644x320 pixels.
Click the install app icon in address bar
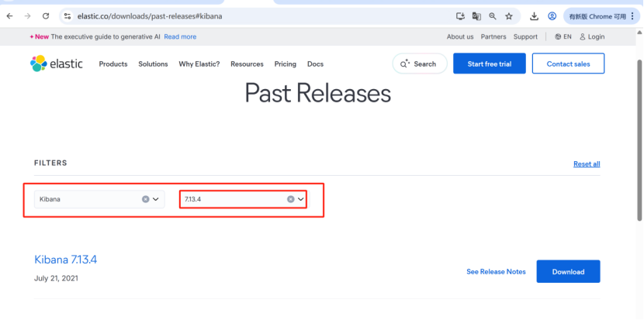tap(460, 16)
